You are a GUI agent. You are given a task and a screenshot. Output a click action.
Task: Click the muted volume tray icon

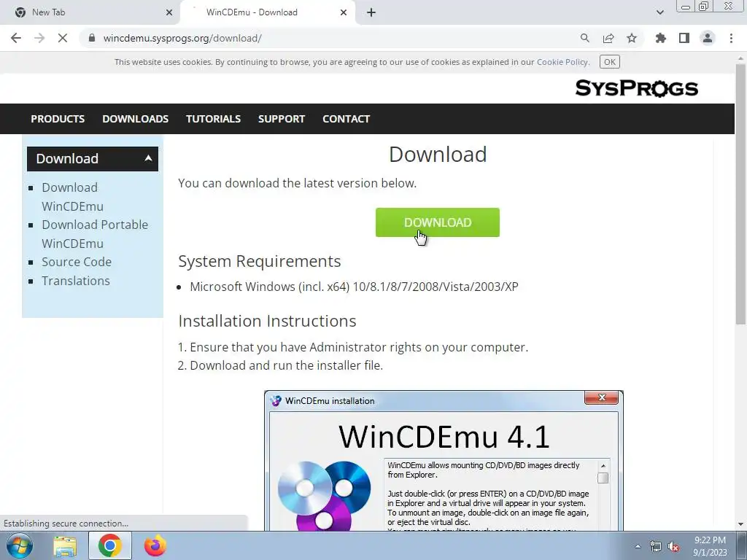click(x=673, y=547)
